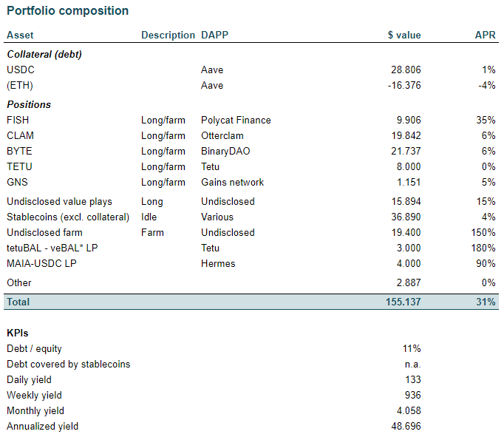The width and height of the screenshot is (504, 437).
Task: Click Debt covered by stablecoins label
Action: pos(69,365)
